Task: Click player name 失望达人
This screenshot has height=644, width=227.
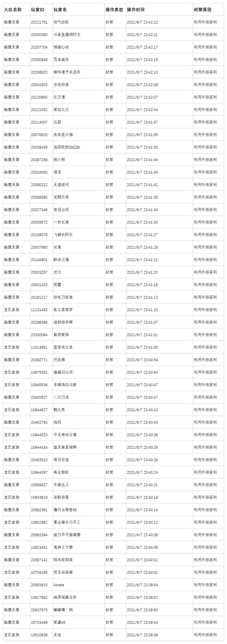Action: (61, 485)
